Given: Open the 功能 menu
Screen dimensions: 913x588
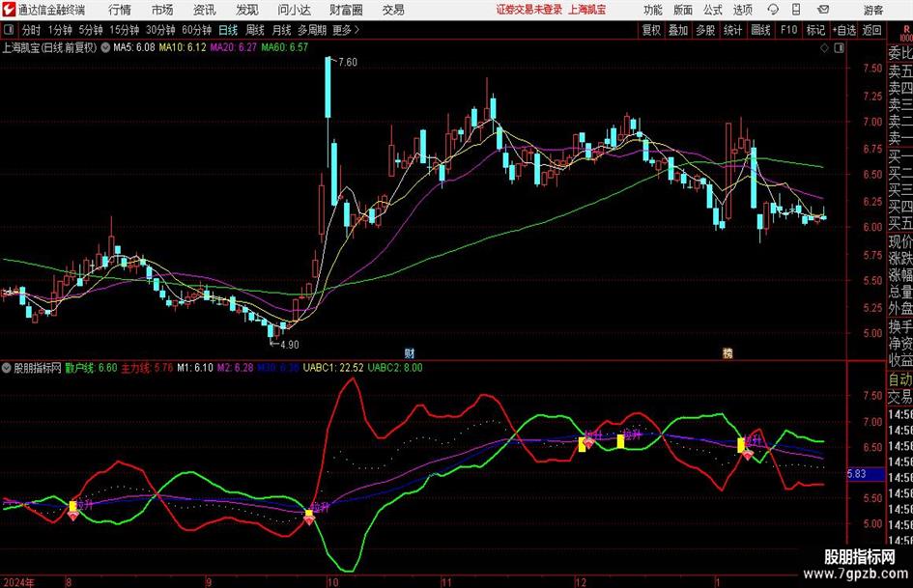Looking at the screenshot, I should pos(653,10).
